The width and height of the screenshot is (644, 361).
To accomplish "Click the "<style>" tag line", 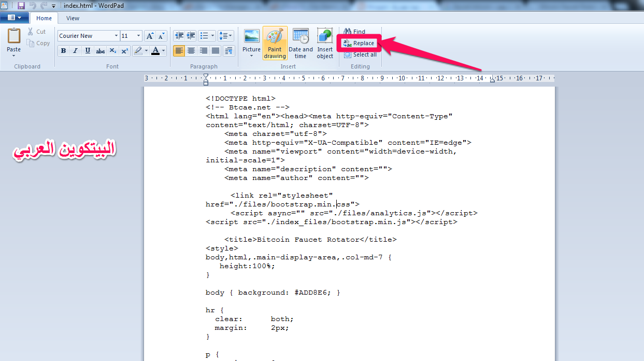I will 222,248.
